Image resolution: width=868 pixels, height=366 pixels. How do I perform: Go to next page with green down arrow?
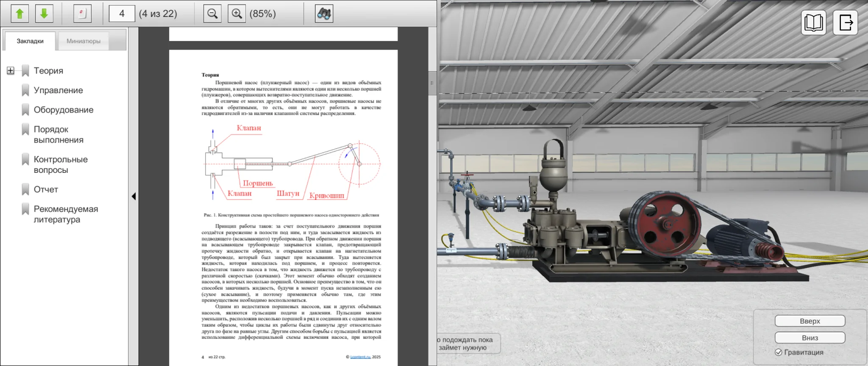click(x=44, y=14)
